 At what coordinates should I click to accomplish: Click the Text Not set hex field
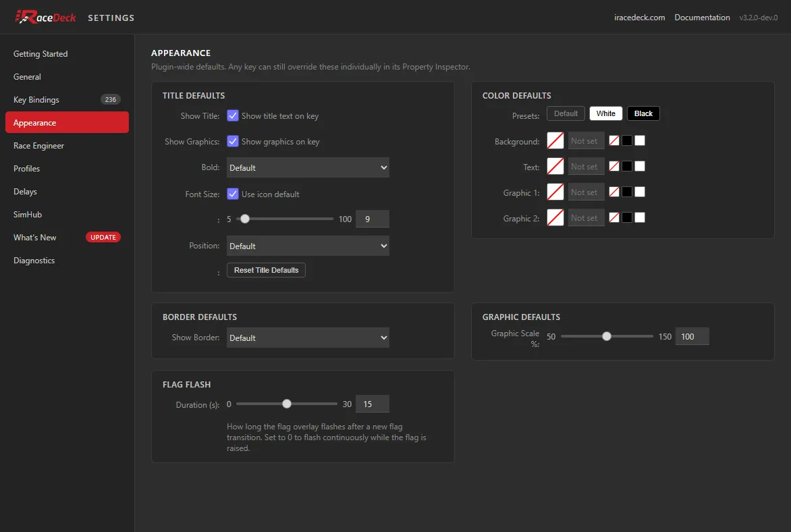587,166
